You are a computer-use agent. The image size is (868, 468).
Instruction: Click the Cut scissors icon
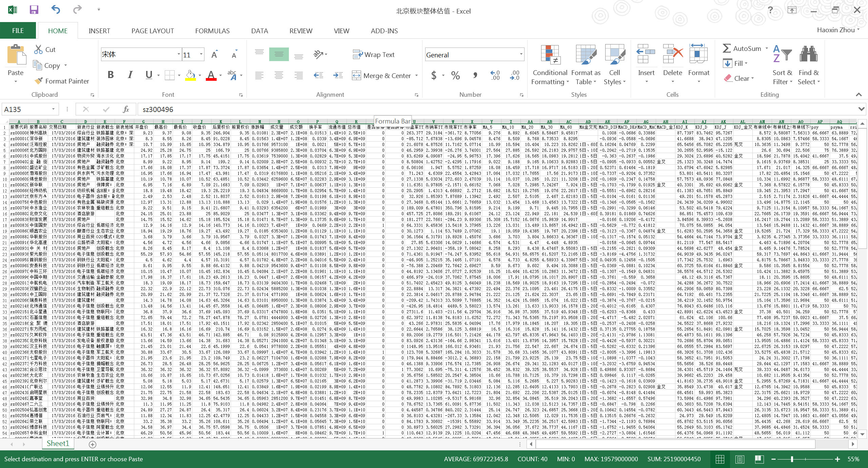38,49
